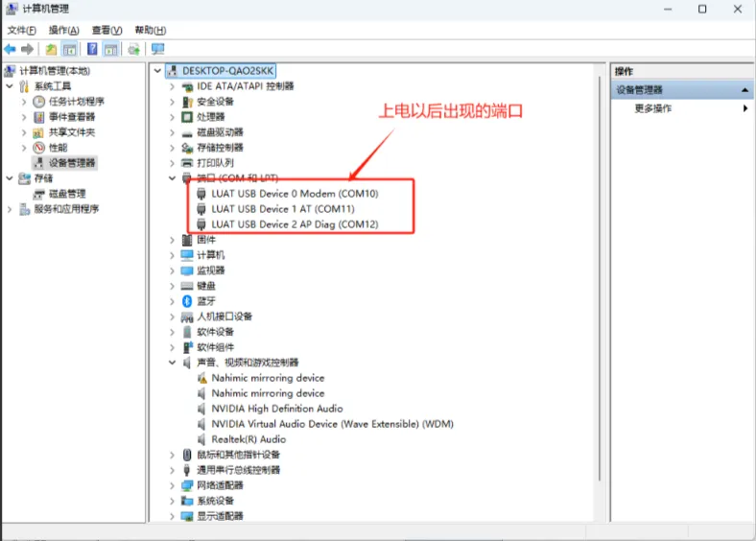Viewport: 756px width, 541px height.
Task: Select the second Nahimic mirroring device without warning
Action: pos(268,393)
